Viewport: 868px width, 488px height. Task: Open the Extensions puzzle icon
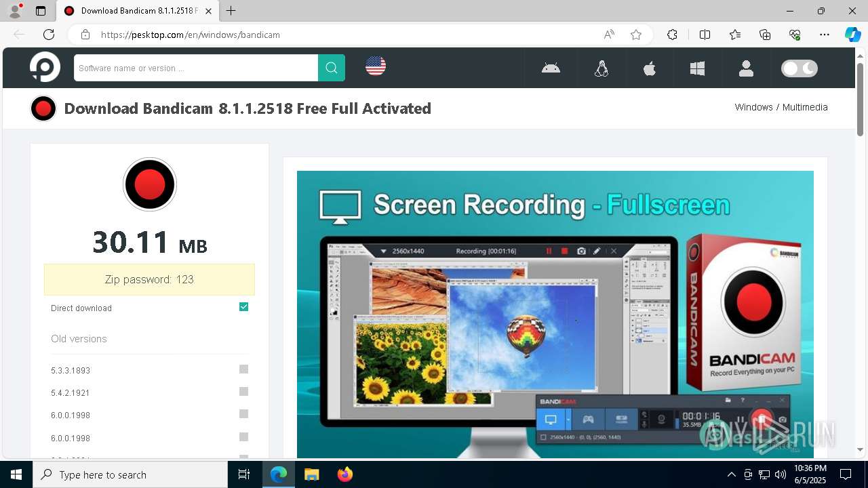pyautogui.click(x=672, y=35)
